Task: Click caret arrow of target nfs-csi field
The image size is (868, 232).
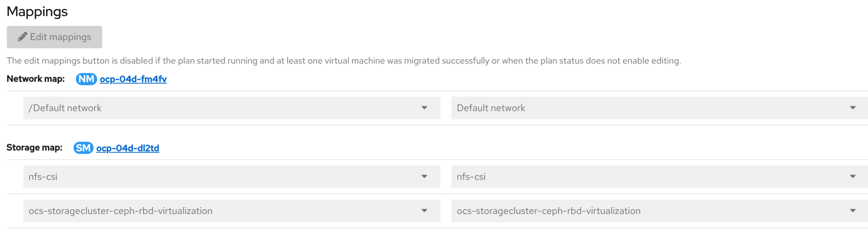Action: point(853,177)
